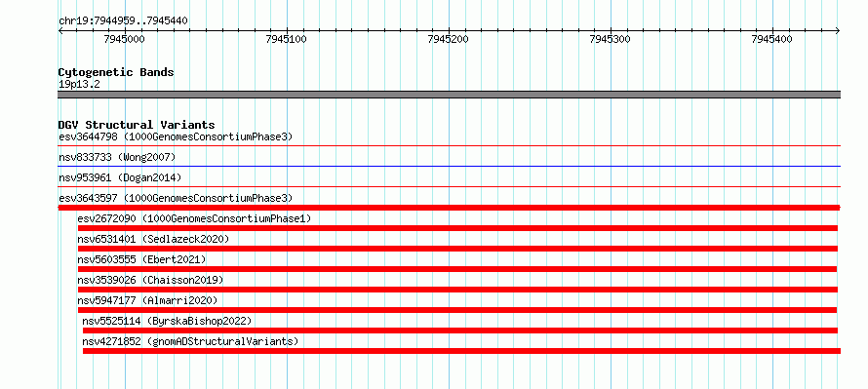Click the 7945300 ruler position
This screenshot has width=868, height=389.
point(611,39)
